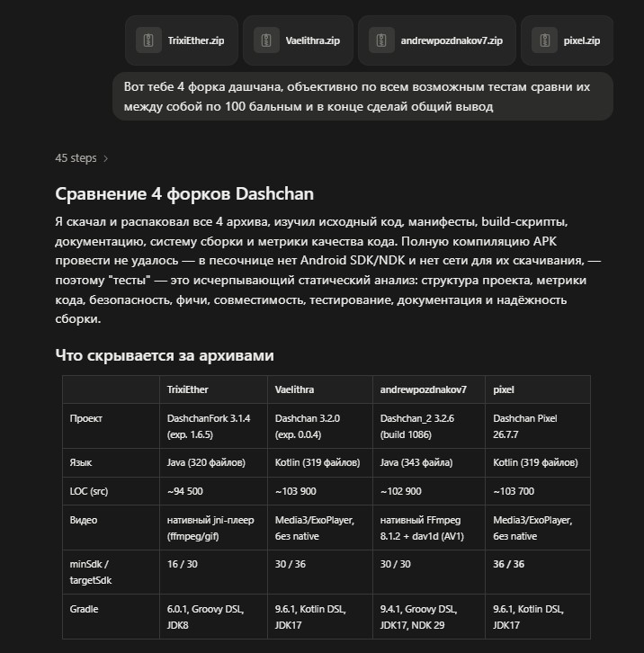Click the andrewpozdnakov7 column header
644x653 pixels.
(x=424, y=389)
